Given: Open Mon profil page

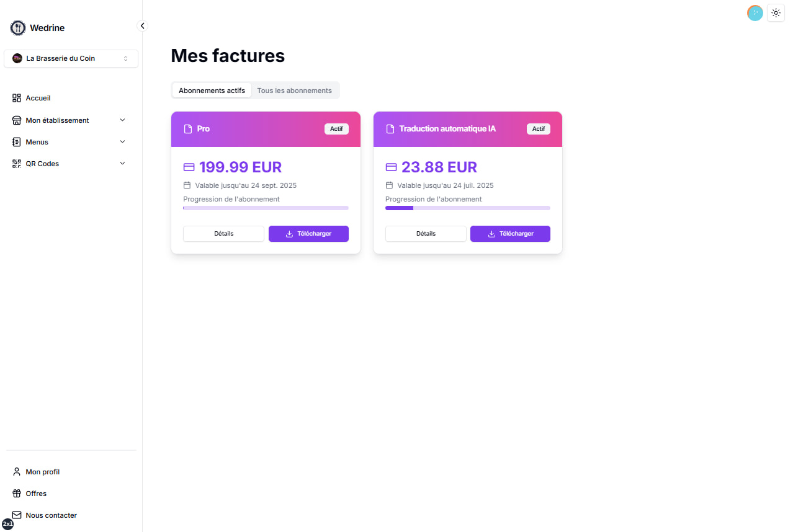Looking at the screenshot, I should (42, 472).
